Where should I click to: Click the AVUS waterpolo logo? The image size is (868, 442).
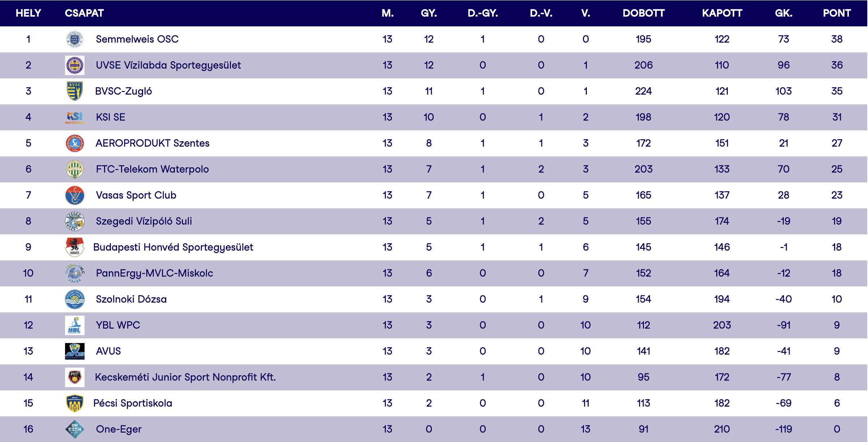[x=75, y=351]
